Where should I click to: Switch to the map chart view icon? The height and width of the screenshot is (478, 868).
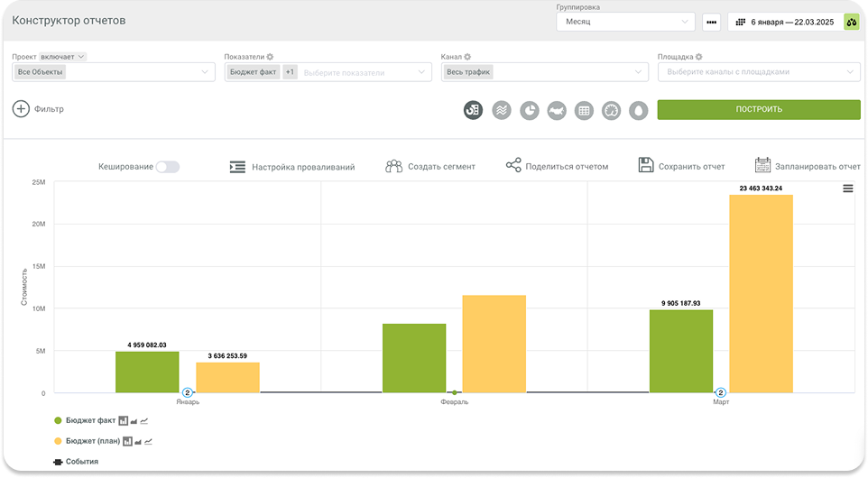coord(556,110)
